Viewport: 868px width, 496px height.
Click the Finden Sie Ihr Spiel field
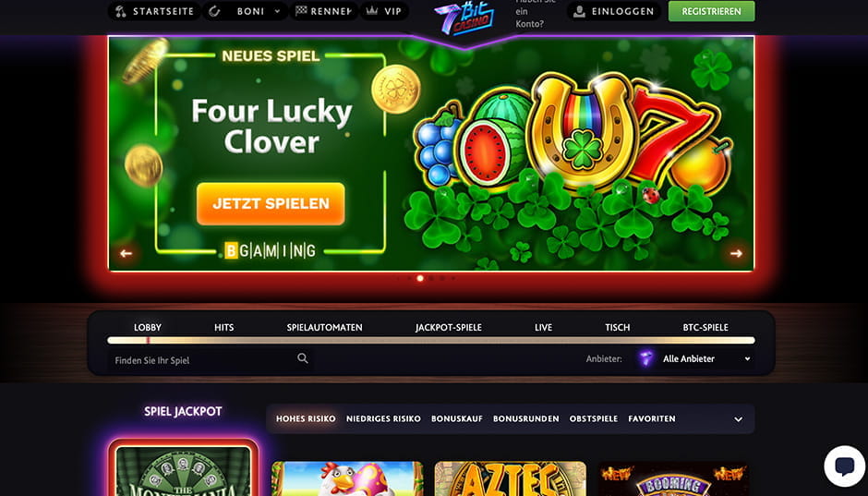pos(211,360)
